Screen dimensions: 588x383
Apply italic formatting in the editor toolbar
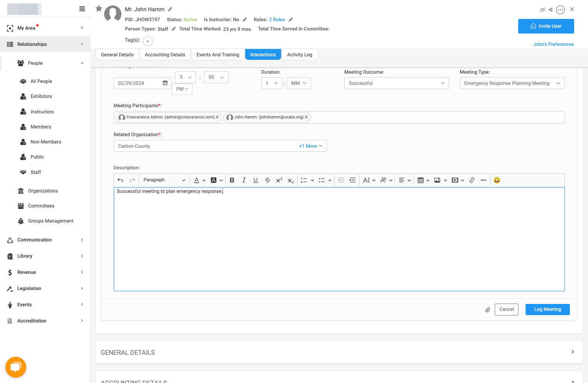pyautogui.click(x=244, y=180)
